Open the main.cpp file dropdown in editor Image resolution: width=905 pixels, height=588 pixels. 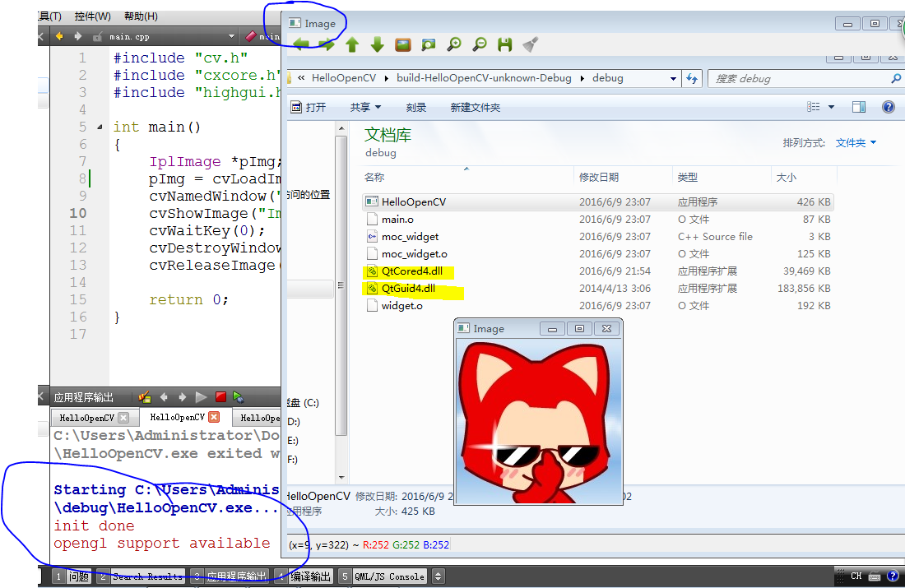click(x=231, y=36)
